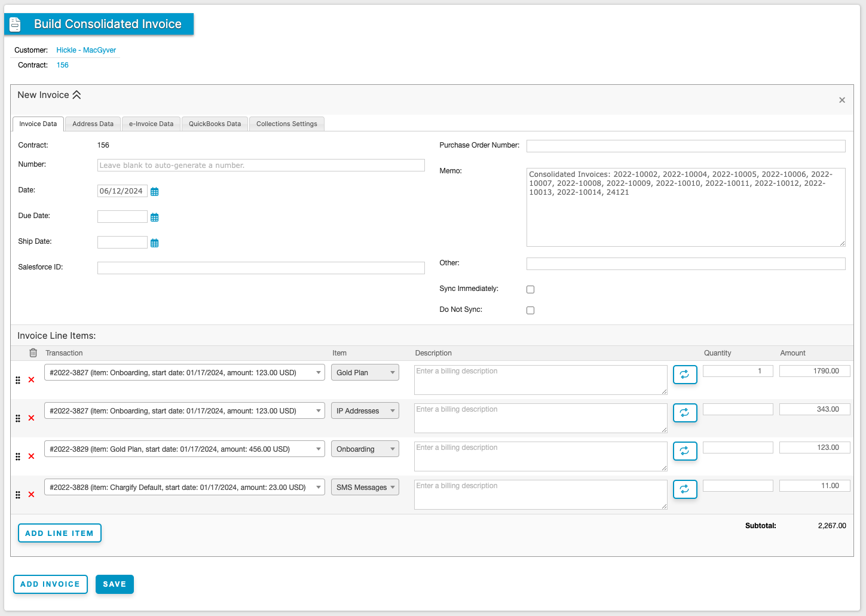Open transaction dropdown on the Gold Plan row
Viewport: 866px width, 616px height.
[185, 373]
